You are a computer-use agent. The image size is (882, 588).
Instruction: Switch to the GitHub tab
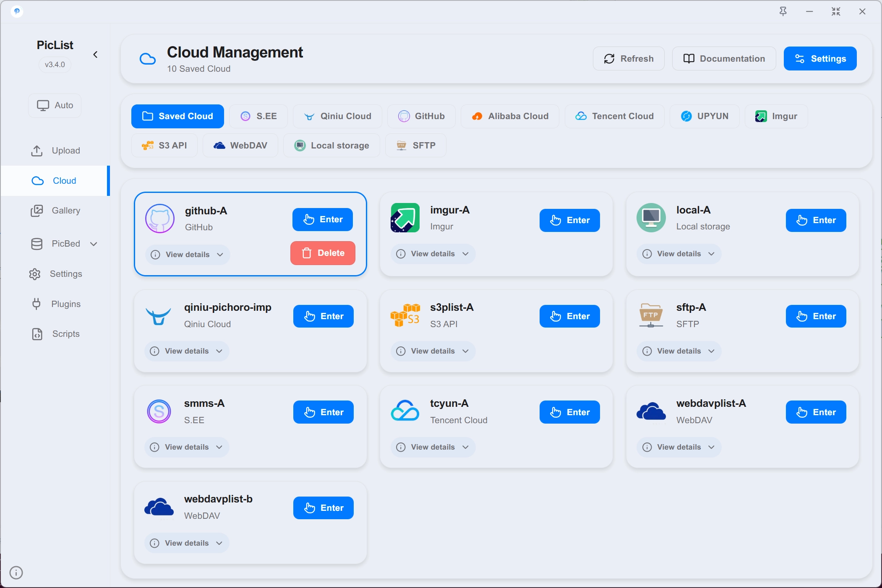pos(421,116)
